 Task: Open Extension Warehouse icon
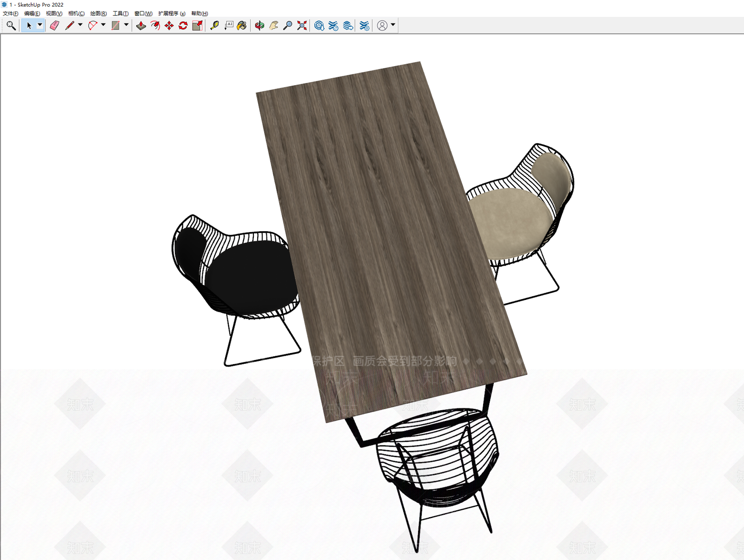coord(333,26)
